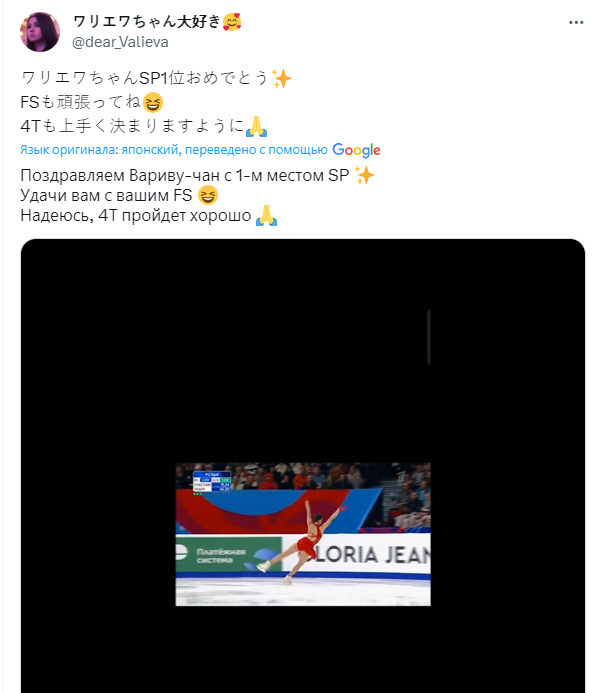Image resolution: width=595 pixels, height=693 pixels.
Task: Click the 'LORIA JEAN' rink banner in the video
Action: [x=368, y=554]
